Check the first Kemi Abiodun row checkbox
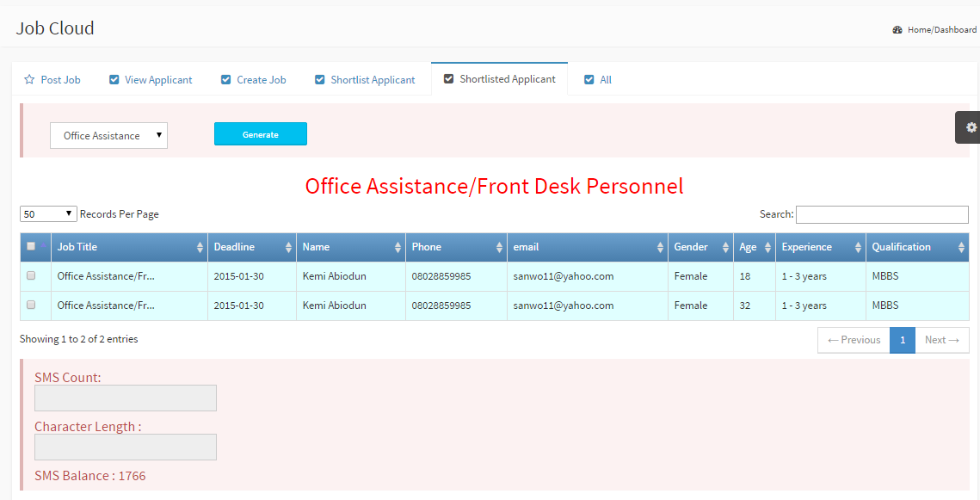The height and width of the screenshot is (500, 980). [x=31, y=276]
